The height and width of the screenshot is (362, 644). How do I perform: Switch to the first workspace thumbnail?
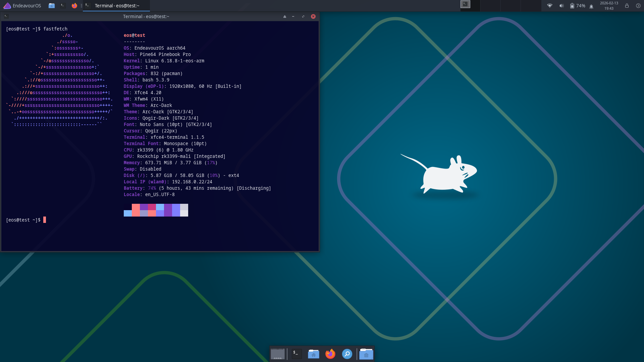coord(470,6)
